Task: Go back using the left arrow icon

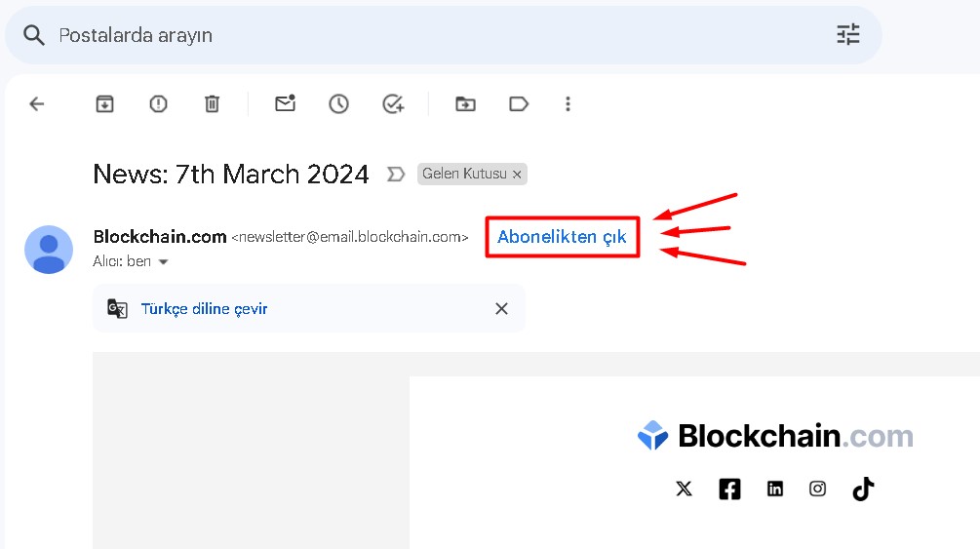Action: click(37, 103)
